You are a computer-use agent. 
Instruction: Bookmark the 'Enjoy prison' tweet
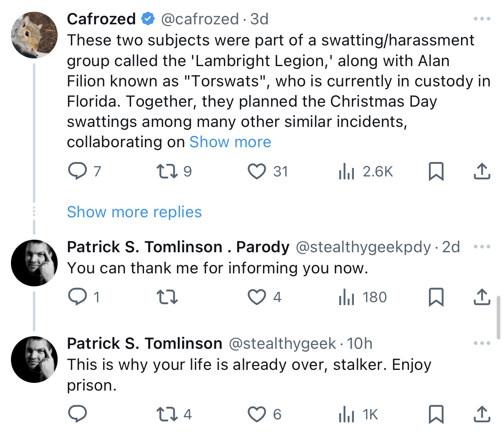436,414
